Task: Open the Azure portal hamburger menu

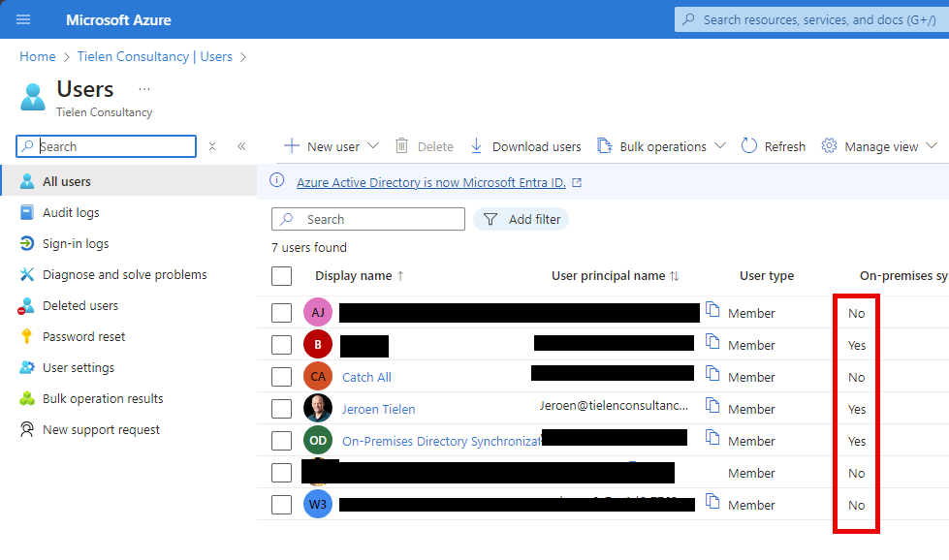Action: tap(23, 19)
